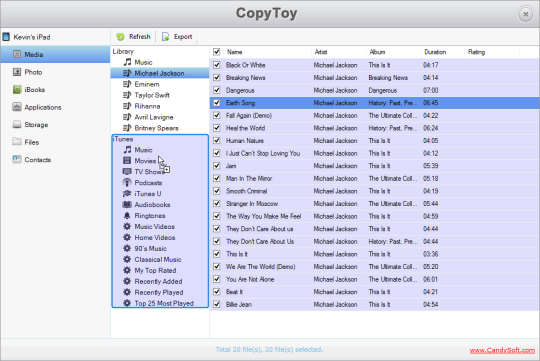
Task: Click the 07:00 duration cell
Action: 430,90
